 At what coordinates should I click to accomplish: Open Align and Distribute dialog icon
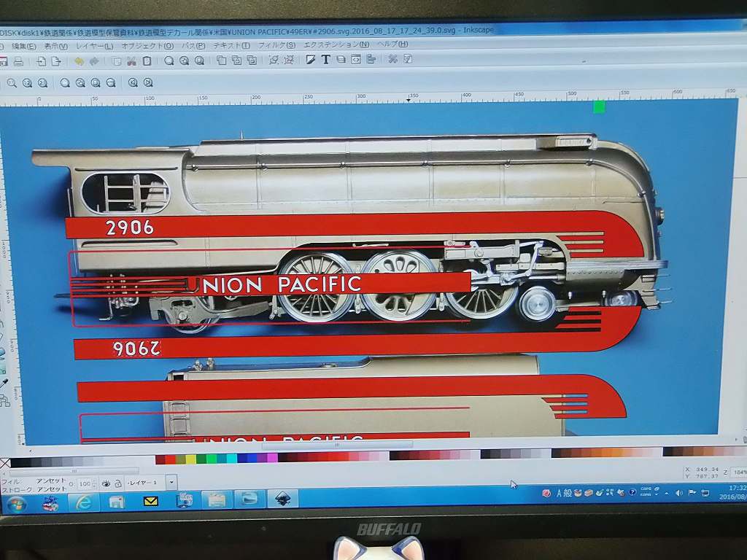pos(371,59)
